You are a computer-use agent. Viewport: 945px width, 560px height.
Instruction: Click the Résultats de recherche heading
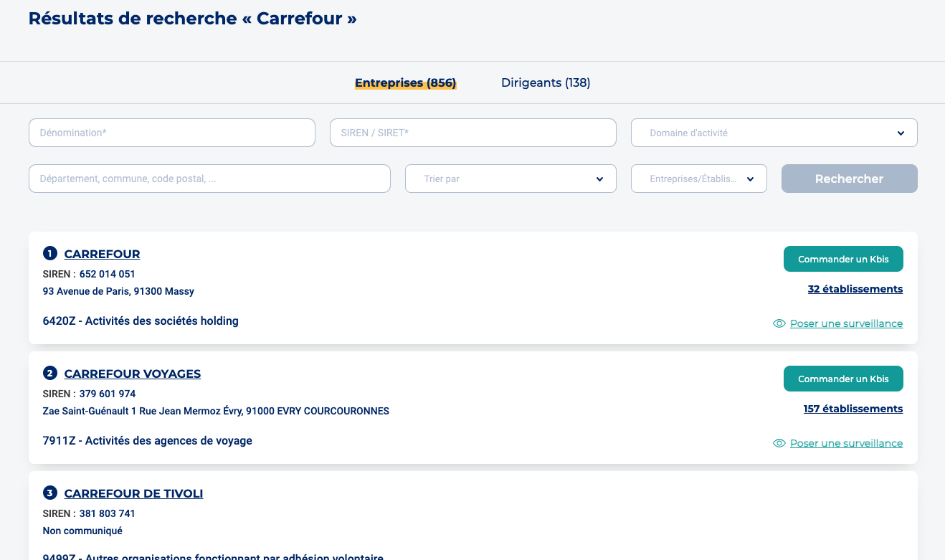(x=192, y=19)
